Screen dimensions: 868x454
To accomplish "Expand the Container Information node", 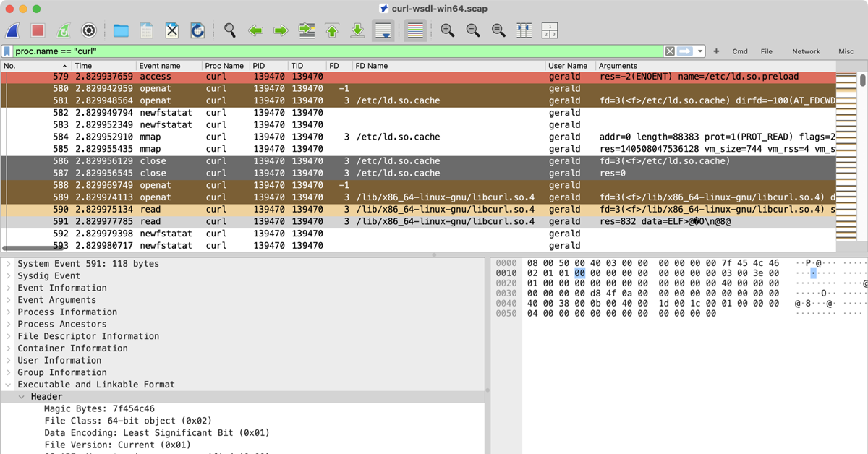I will pos(9,348).
